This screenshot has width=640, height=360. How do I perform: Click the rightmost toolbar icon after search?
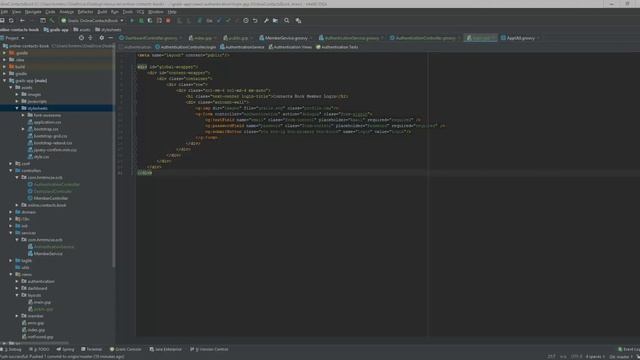click(298, 20)
